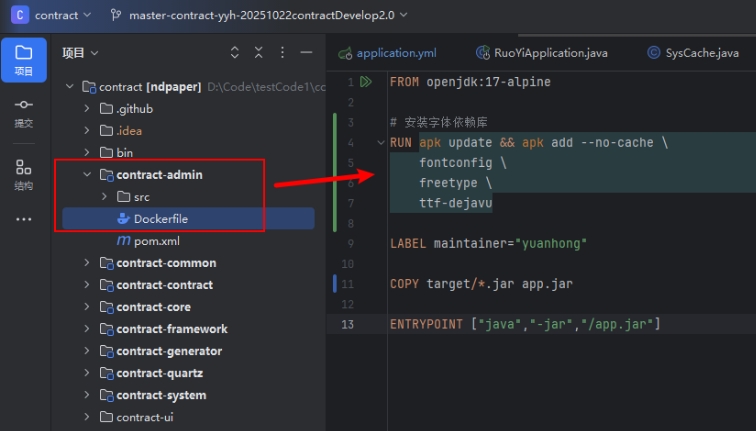The width and height of the screenshot is (756, 431).
Task: Switch to the application.yml tab
Action: 387,53
